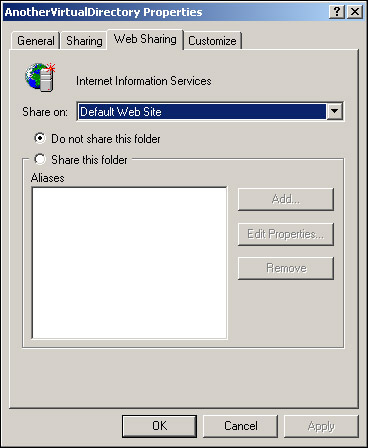Screen dimensions: 368x448
Task: Select the 'Share this folder' radio button
Action: click(40, 159)
